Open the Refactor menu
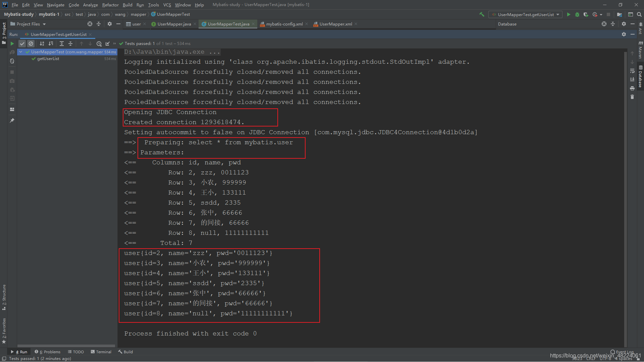The height and width of the screenshot is (362, 644). 110,5
